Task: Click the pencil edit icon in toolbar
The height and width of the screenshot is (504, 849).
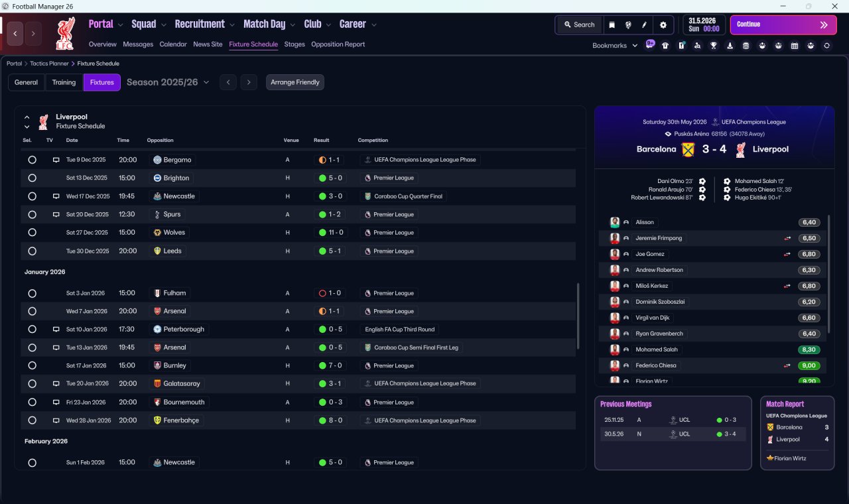Action: click(644, 25)
